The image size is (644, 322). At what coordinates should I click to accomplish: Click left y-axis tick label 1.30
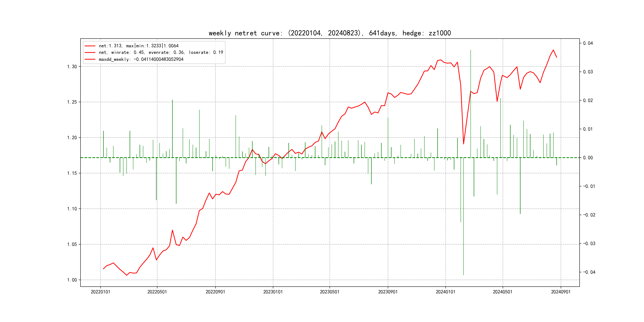[x=72, y=67]
